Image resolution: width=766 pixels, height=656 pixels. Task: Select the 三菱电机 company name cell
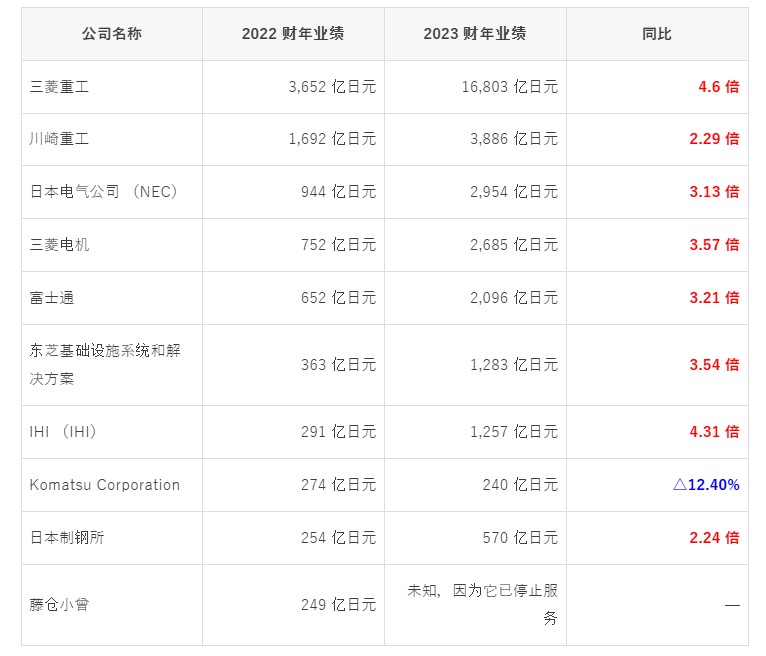coord(112,245)
